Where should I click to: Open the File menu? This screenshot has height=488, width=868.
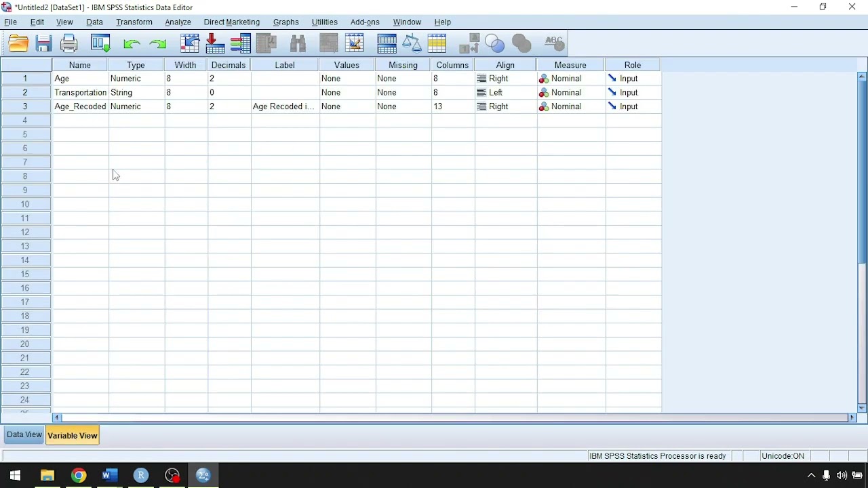tap(11, 22)
